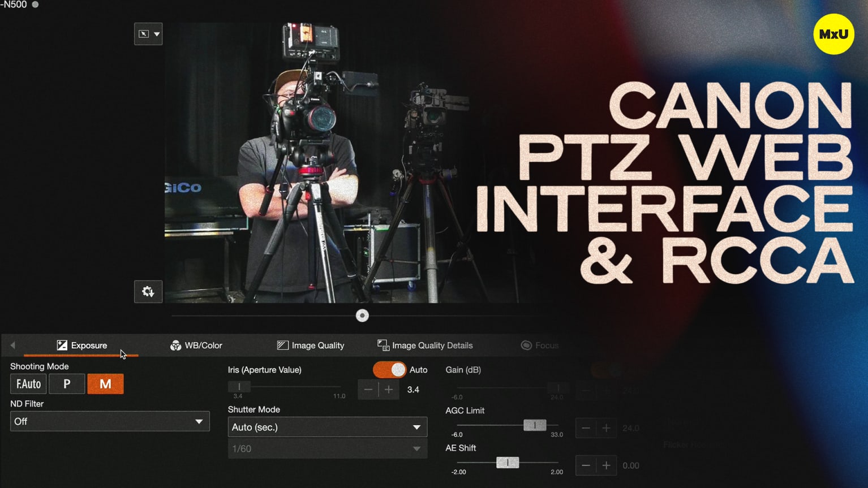The width and height of the screenshot is (868, 488).
Task: Select F.Auto shooting mode
Action: (x=28, y=383)
